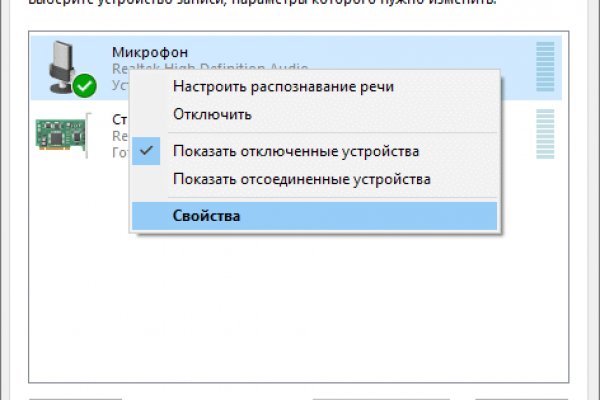Click empty area of the recording devices list
Viewport: 600px width, 400px height.
(300, 310)
